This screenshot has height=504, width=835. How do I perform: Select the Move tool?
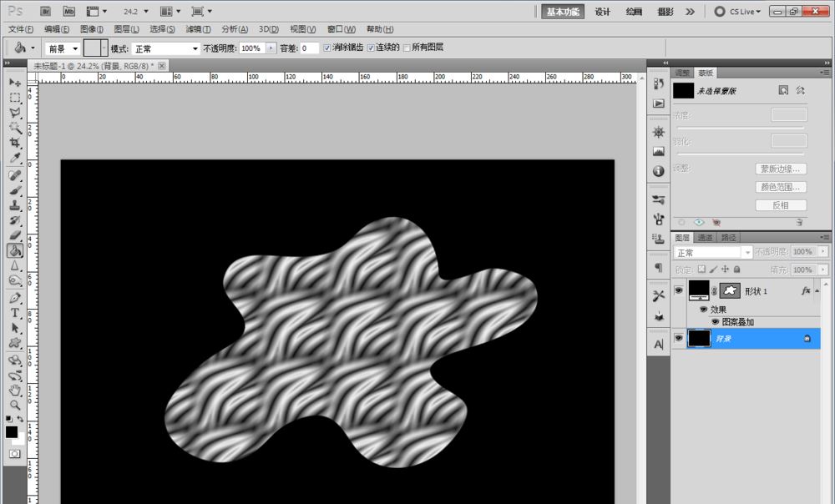pyautogui.click(x=15, y=83)
